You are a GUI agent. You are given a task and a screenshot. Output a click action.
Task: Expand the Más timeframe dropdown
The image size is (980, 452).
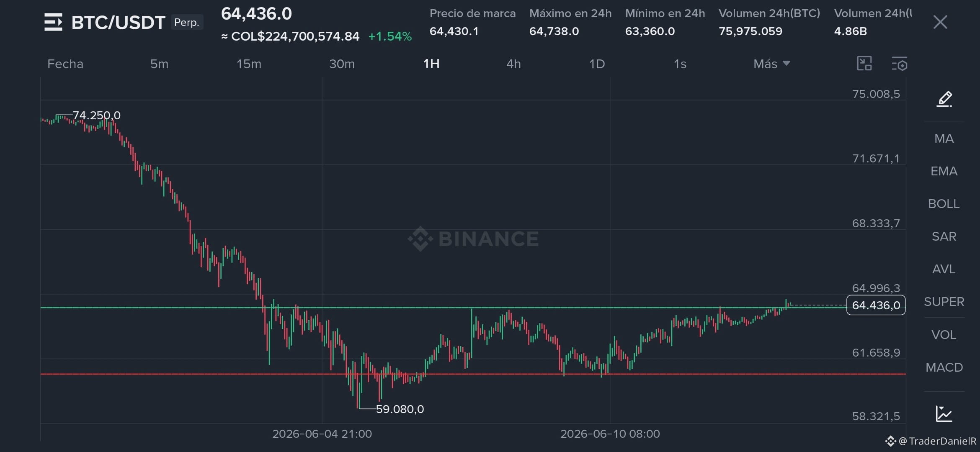click(771, 64)
